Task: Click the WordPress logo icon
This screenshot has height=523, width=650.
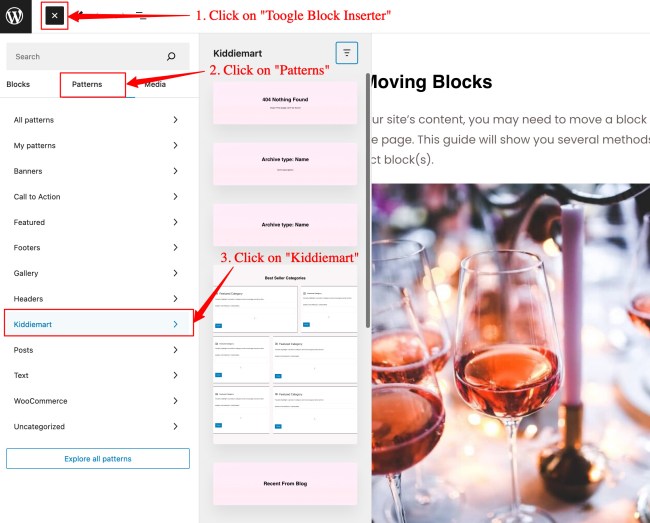Action: (x=15, y=16)
